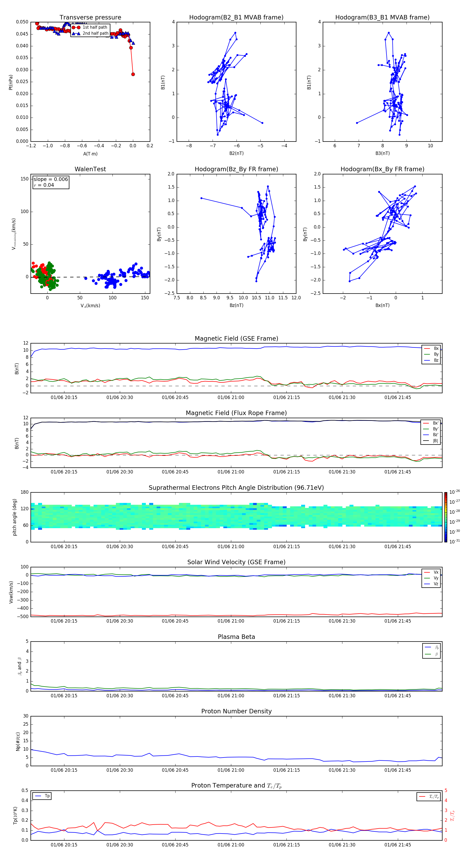
Task: Click the 'V_remaining(km/s)' axis label
Action: pyautogui.click(x=14, y=234)
